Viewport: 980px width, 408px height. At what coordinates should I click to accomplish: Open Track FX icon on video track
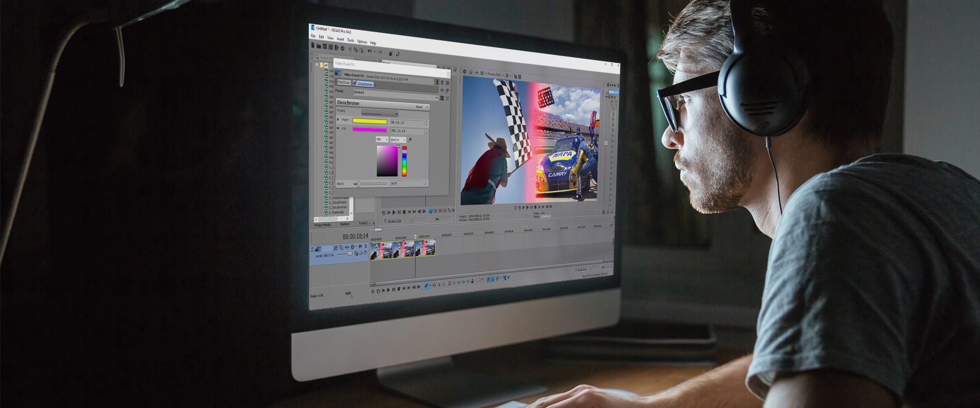click(x=347, y=247)
